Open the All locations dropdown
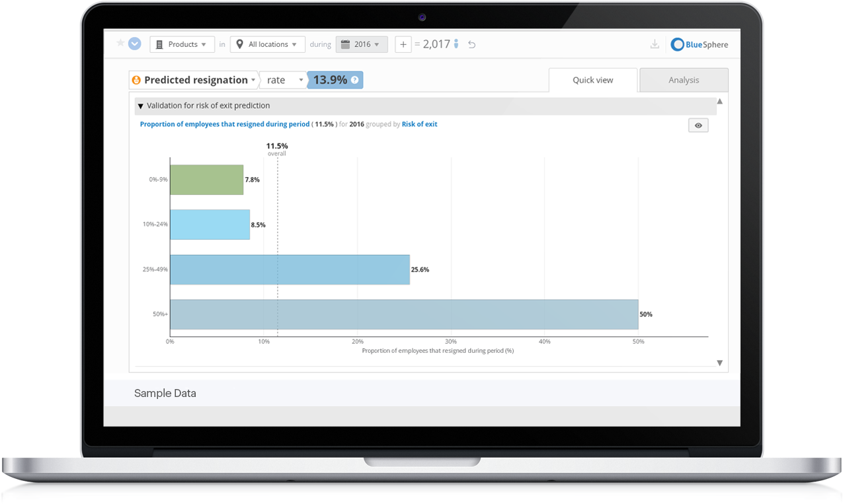 [x=267, y=44]
